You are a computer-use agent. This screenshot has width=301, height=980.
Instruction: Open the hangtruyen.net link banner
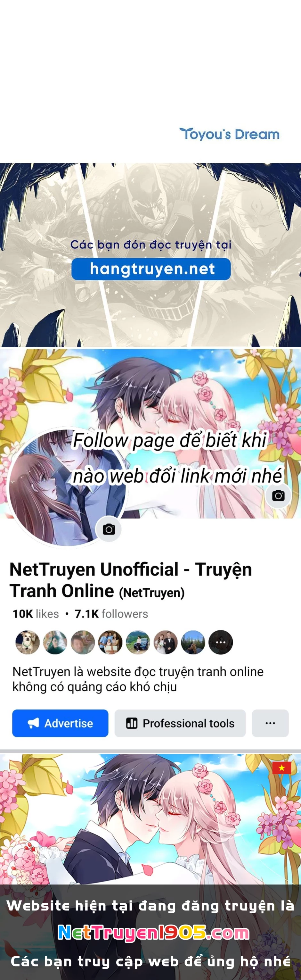[151, 269]
